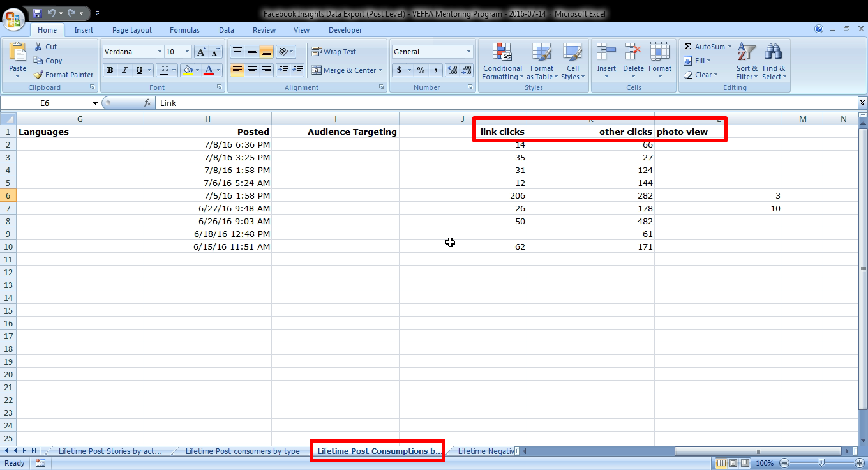Expand the General number format dropdown

468,52
